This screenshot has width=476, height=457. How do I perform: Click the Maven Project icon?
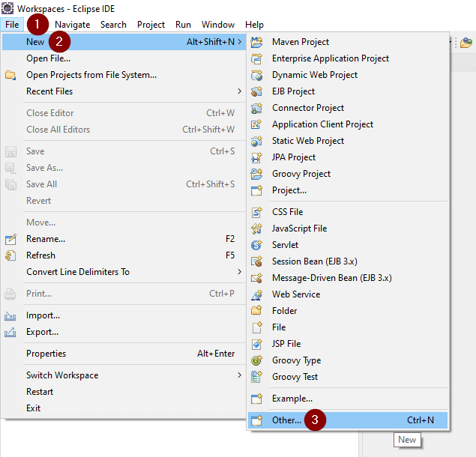point(257,42)
